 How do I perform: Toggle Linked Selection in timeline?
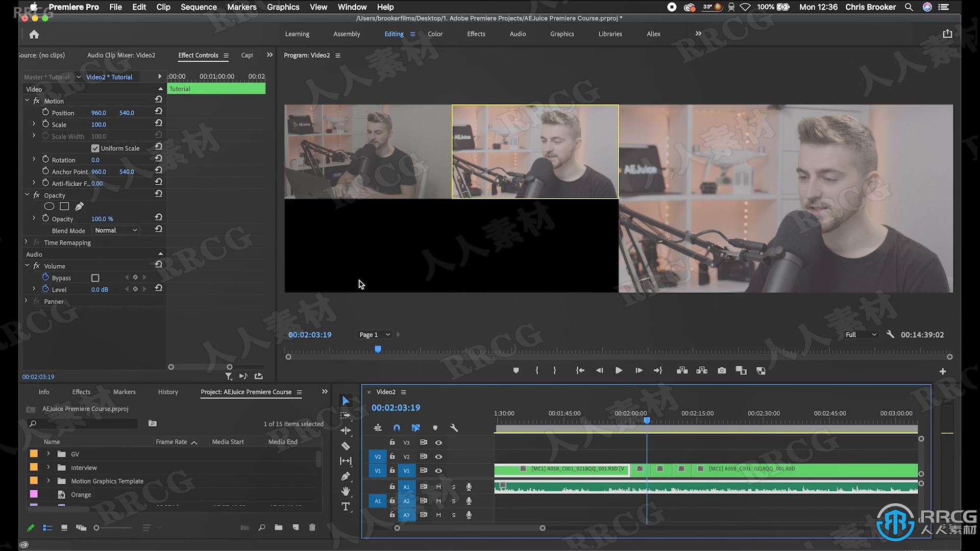point(415,428)
